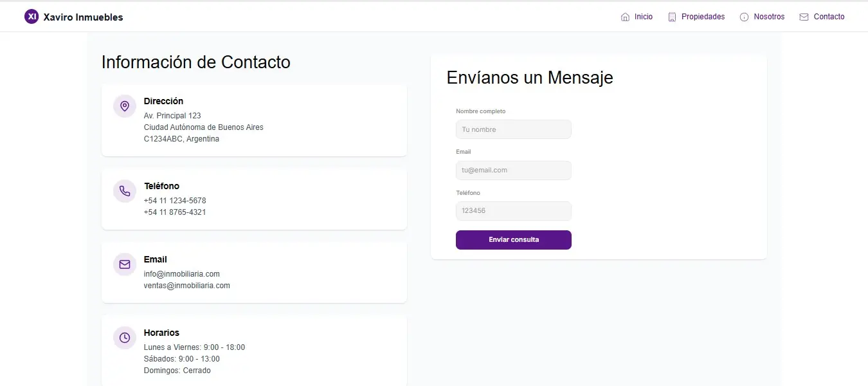Click the Email field showing tu@email.com

[x=514, y=170]
